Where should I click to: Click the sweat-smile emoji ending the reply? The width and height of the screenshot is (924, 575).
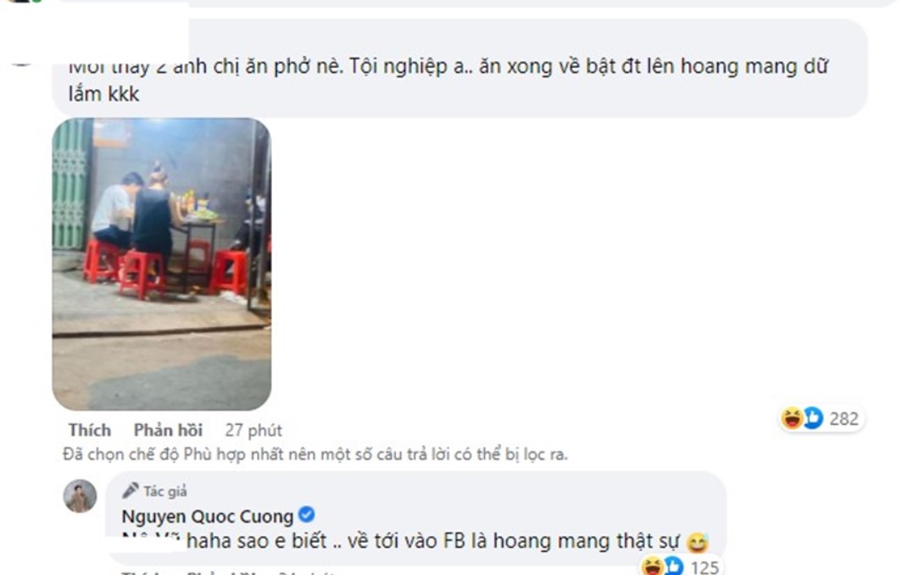click(698, 543)
